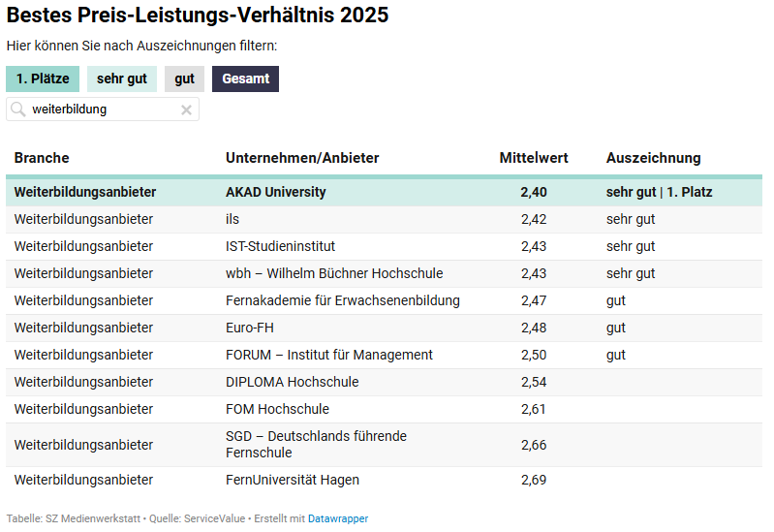
Task: Select the 'Gesamt' filter button
Action: coord(245,78)
